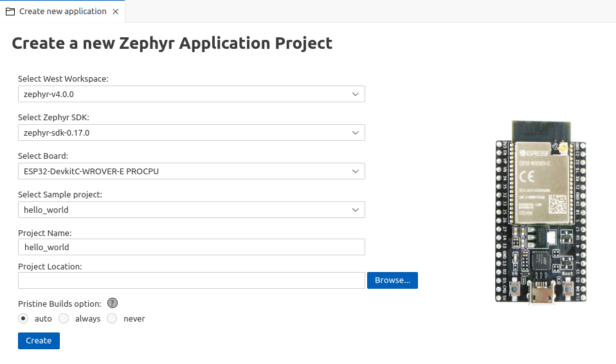Viewport: 616px width, 364px height.
Task: Click the window icon in the tab
Action: pyautogui.click(x=10, y=12)
